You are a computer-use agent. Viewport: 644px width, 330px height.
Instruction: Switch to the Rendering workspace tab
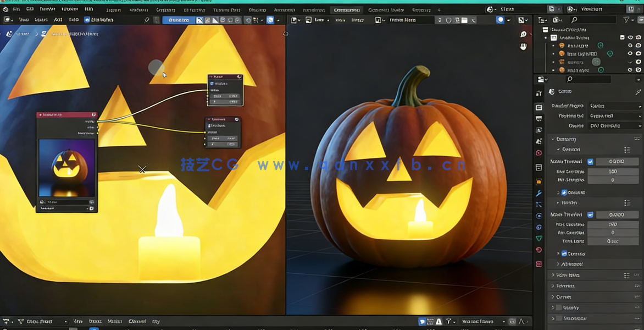[313, 9]
